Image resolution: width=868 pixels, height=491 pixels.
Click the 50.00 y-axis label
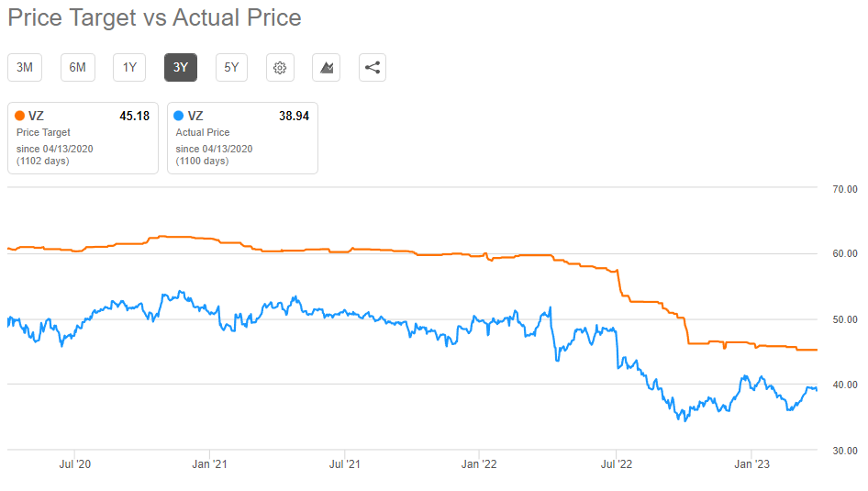click(x=844, y=319)
